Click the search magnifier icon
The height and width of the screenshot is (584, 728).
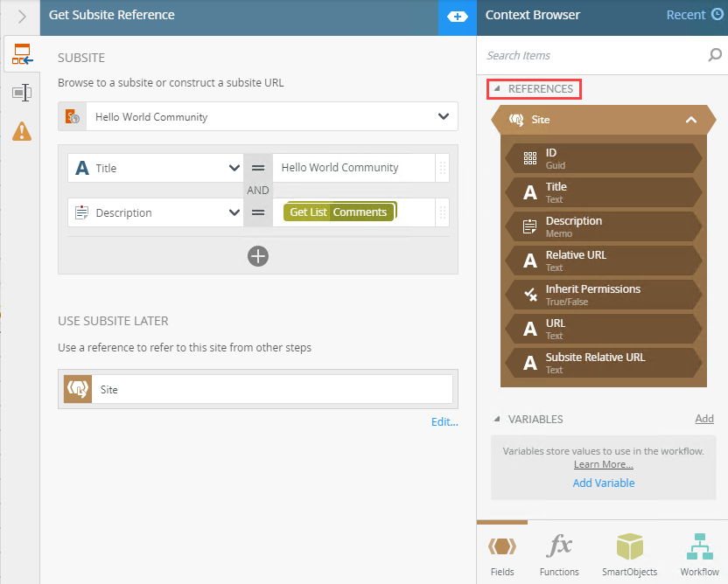click(x=715, y=55)
